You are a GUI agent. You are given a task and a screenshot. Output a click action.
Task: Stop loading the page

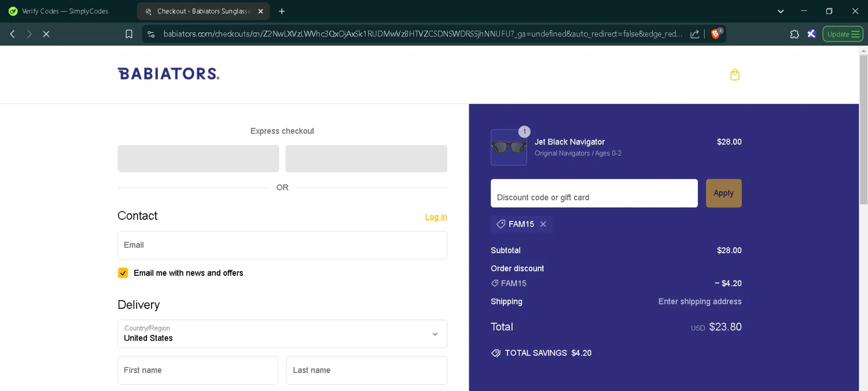click(x=46, y=34)
